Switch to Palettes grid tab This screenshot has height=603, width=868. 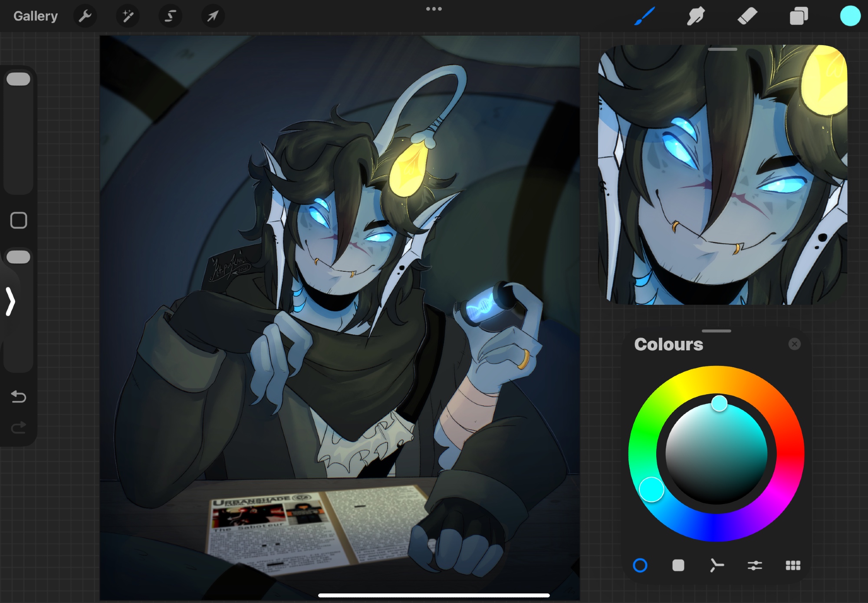(x=793, y=565)
